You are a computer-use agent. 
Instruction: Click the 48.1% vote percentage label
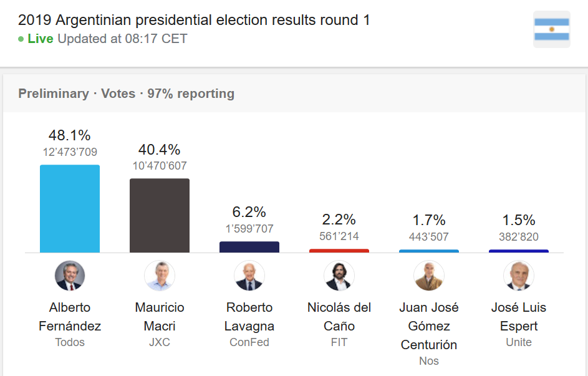tap(70, 135)
